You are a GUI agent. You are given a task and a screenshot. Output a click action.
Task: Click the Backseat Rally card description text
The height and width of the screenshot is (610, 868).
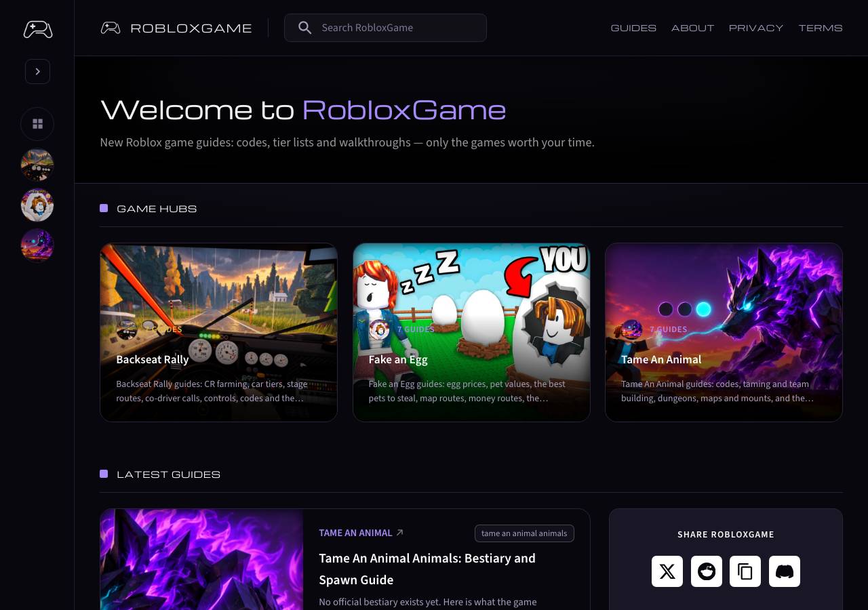(212, 391)
